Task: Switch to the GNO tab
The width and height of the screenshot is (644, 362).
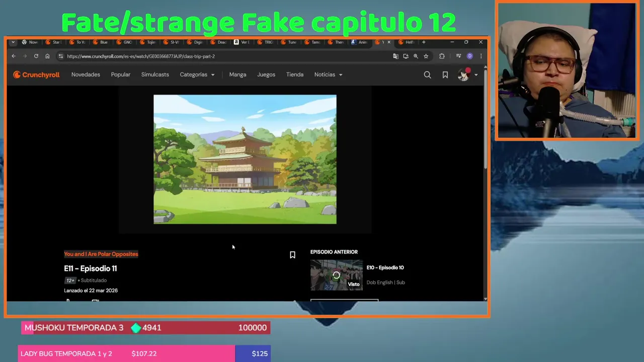Action: coord(124,42)
